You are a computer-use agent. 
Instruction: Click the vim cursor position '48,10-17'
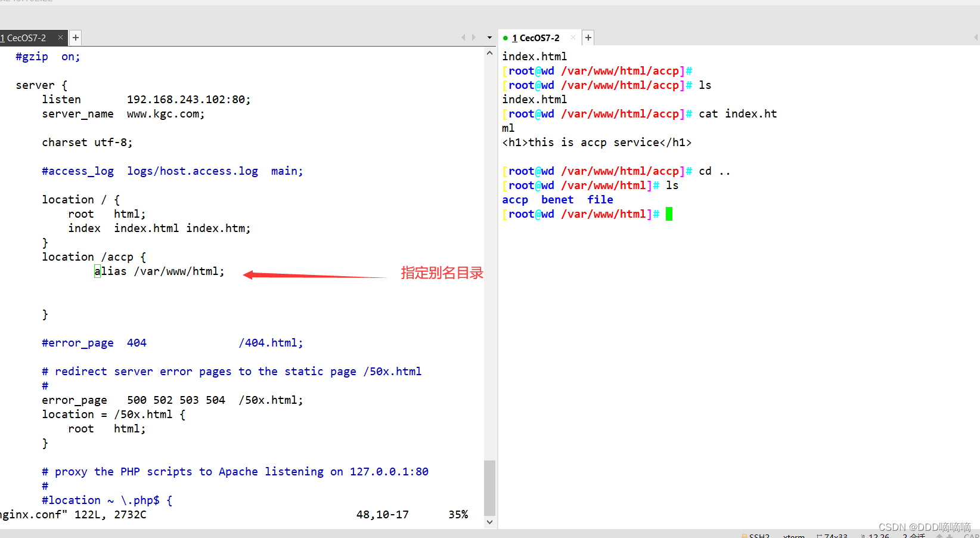point(383,515)
